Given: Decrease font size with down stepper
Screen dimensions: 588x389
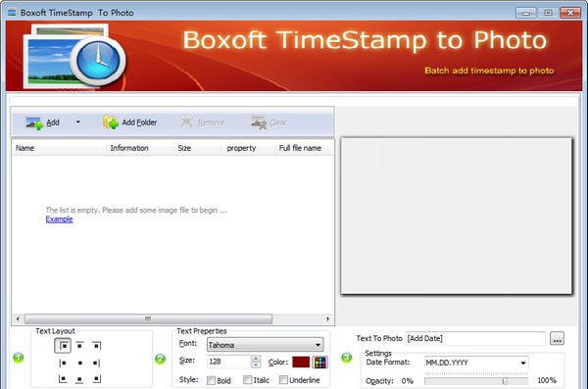Looking at the screenshot, I should coord(256,365).
